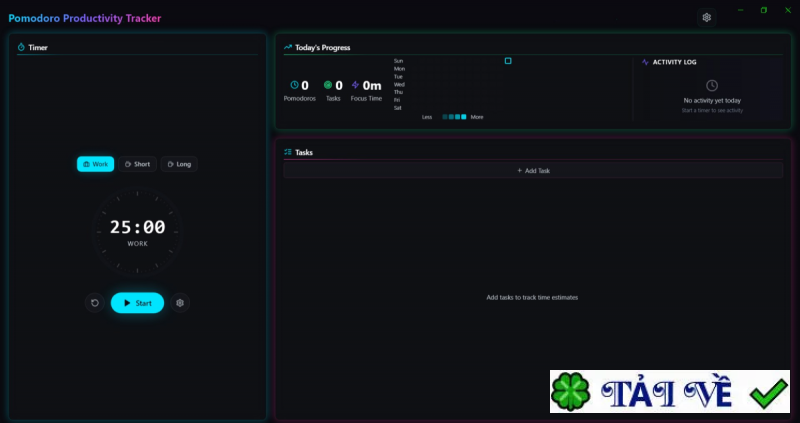Select the Work mode tab
The width and height of the screenshot is (800, 423).
tap(95, 164)
